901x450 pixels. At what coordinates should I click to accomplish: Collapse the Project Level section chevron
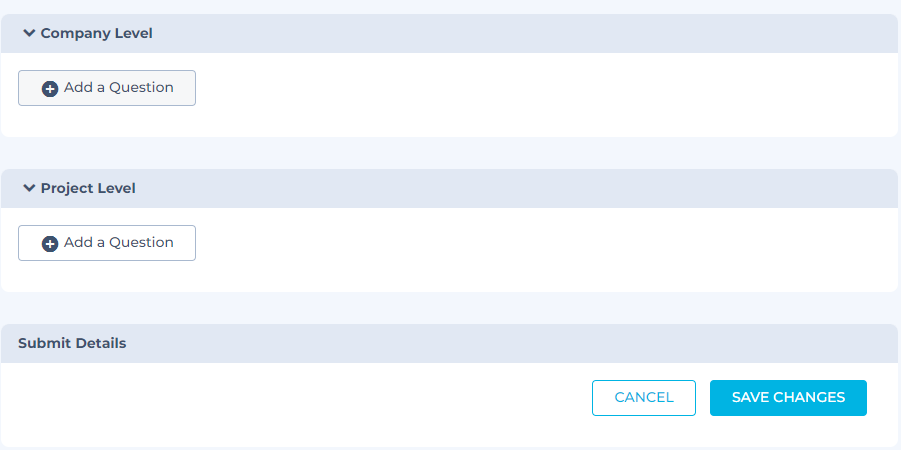coord(29,188)
